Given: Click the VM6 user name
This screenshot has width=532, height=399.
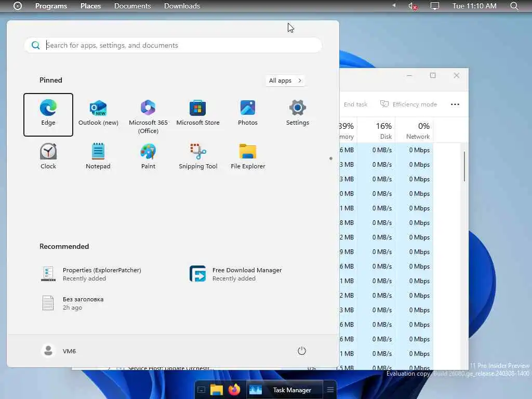Looking at the screenshot, I should 69,351.
